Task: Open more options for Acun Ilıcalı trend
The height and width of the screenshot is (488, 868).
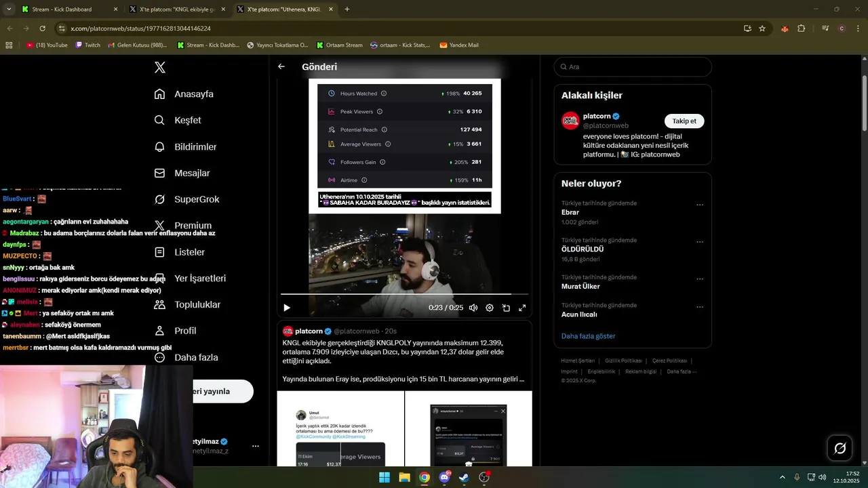Action: (x=700, y=307)
